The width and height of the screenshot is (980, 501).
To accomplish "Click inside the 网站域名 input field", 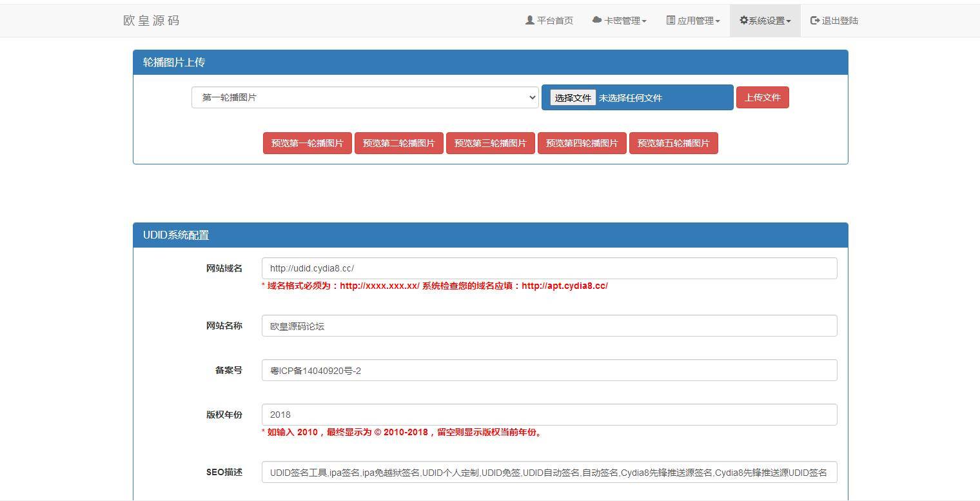I will tap(548, 268).
